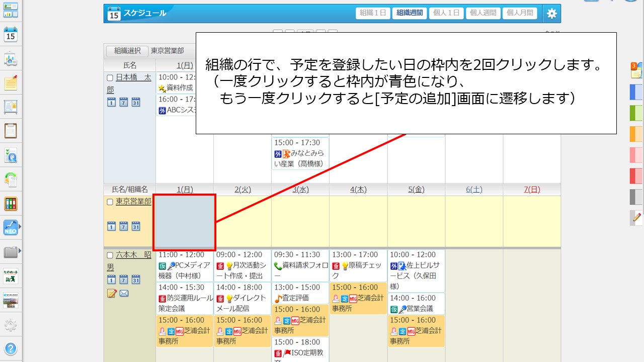Open the yellow sticky note icon with badge

pos(636,70)
